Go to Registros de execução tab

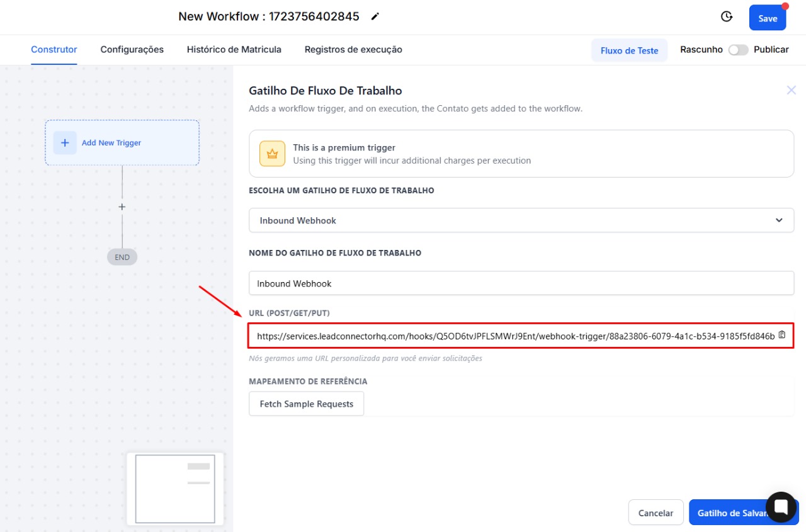(x=353, y=50)
